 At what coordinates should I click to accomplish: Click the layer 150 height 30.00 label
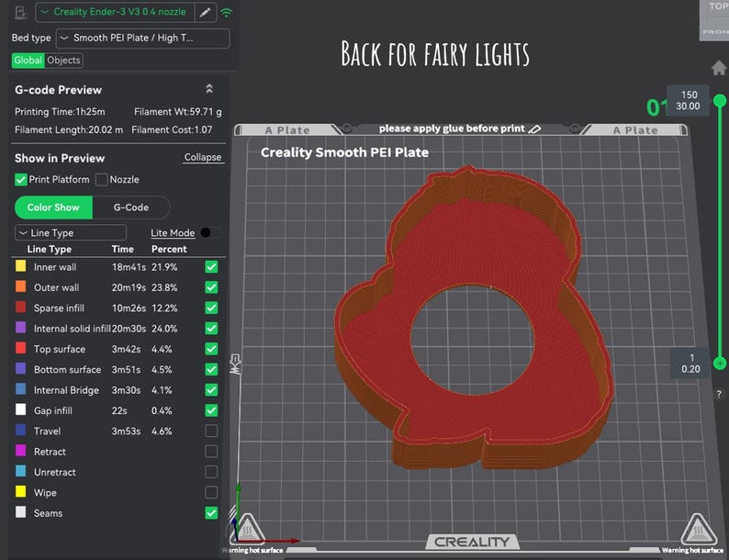(688, 100)
